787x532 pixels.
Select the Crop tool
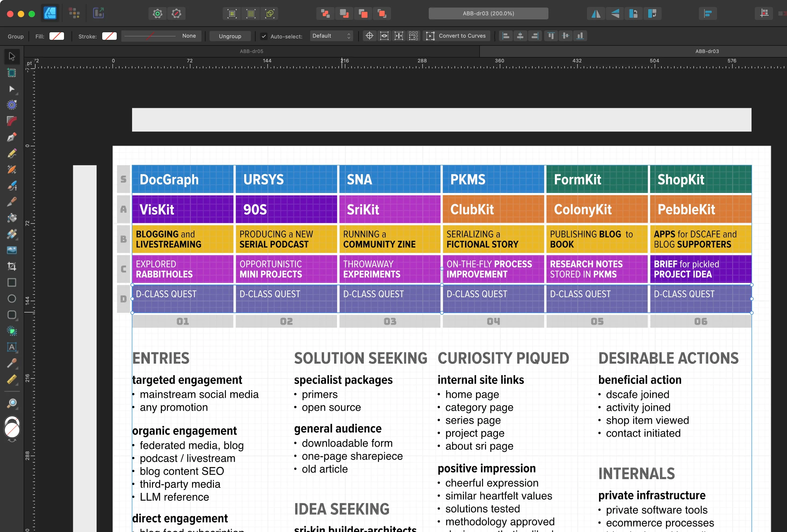[x=12, y=266]
